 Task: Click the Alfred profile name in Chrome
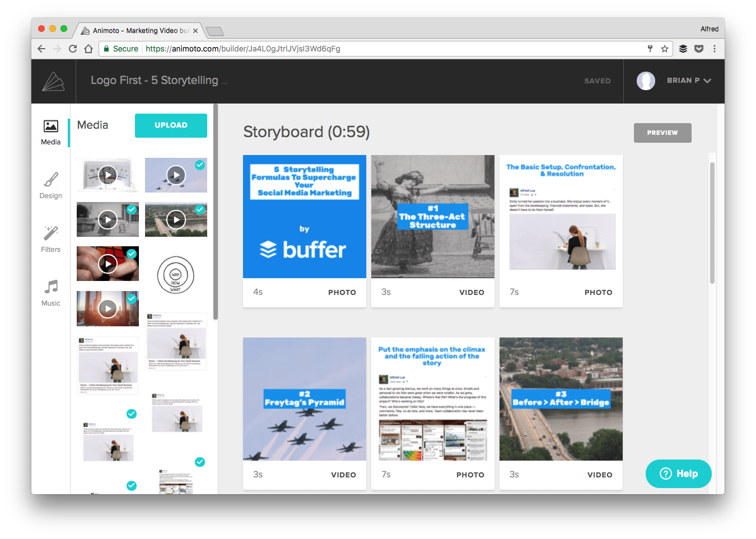tap(710, 29)
